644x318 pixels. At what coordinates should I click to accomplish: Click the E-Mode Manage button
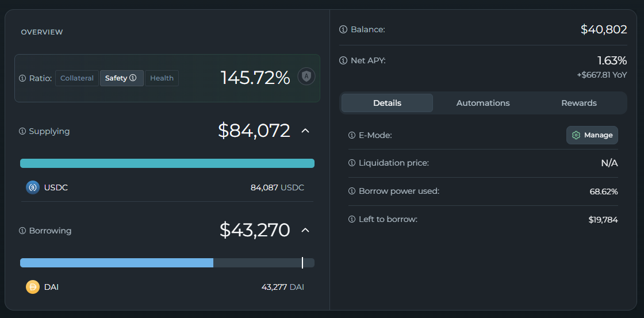(x=592, y=135)
